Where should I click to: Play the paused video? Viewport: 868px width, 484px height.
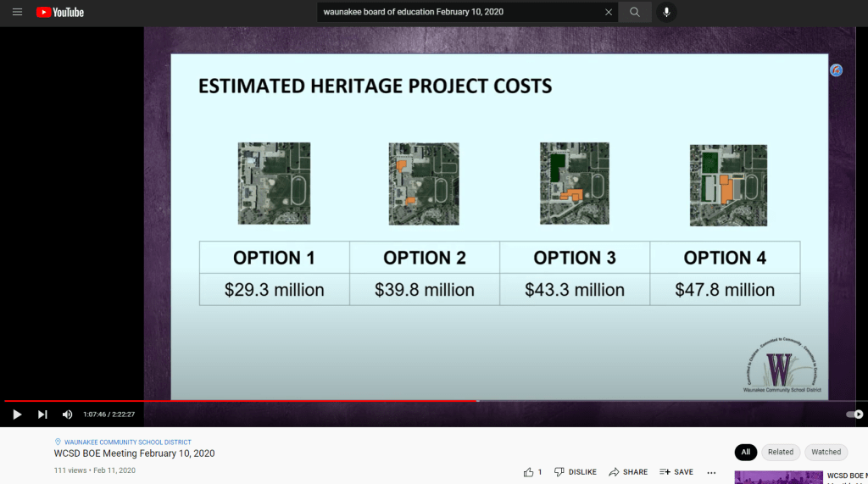[17, 414]
